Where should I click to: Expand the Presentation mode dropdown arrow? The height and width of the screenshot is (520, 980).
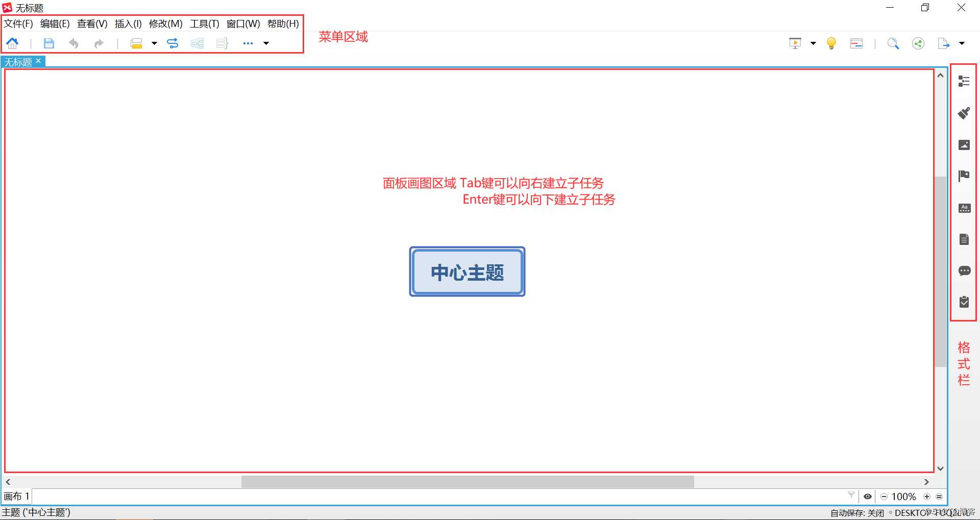pos(813,43)
